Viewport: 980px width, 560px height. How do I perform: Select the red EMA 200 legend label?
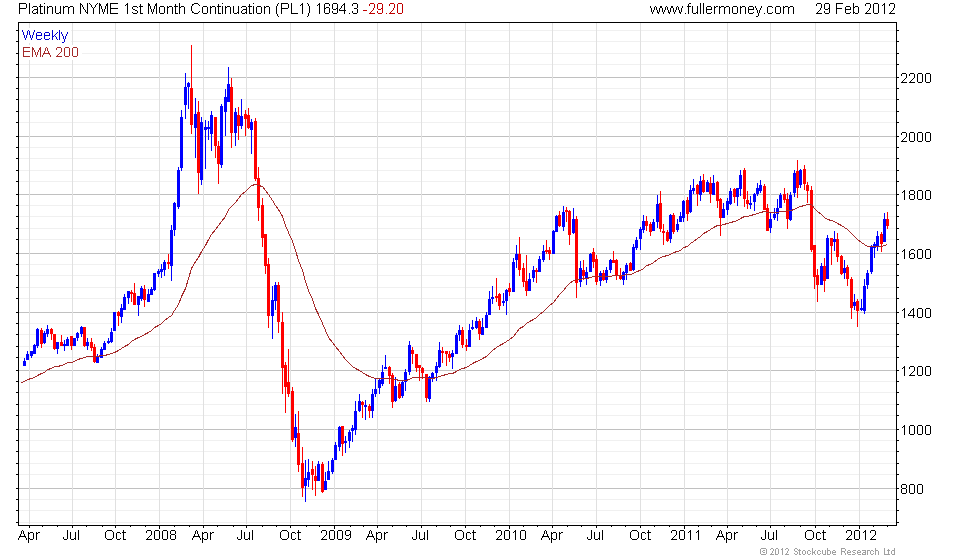click(x=50, y=52)
